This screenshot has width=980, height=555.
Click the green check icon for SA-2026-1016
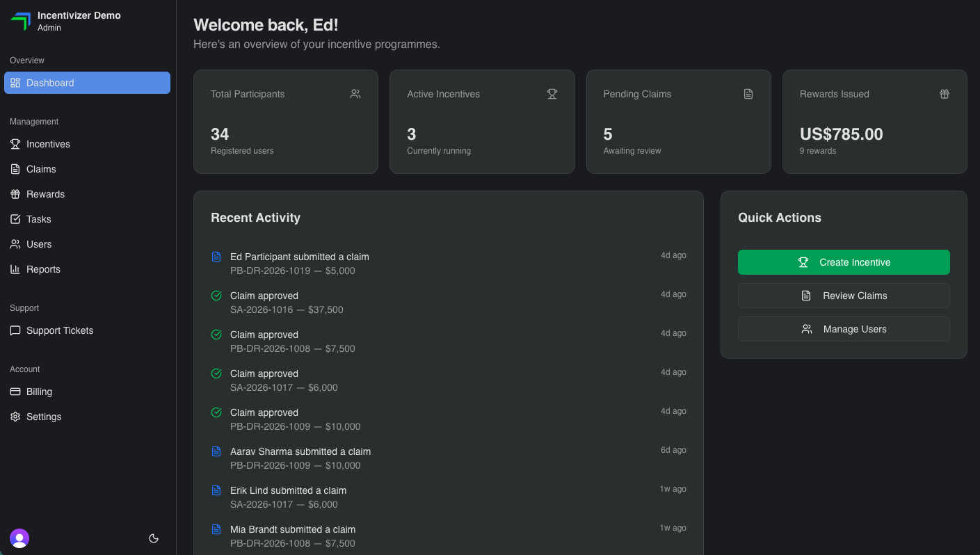pyautogui.click(x=216, y=296)
